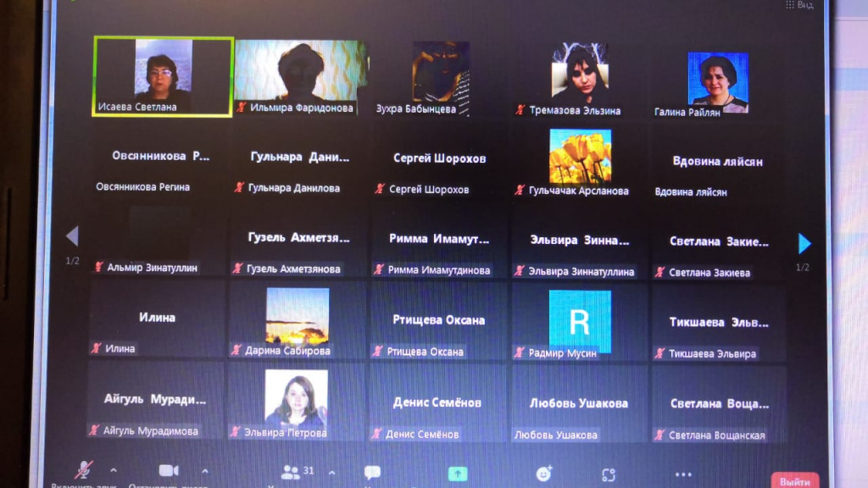Expand the audio options chevron
The image size is (868, 488).
click(x=114, y=470)
